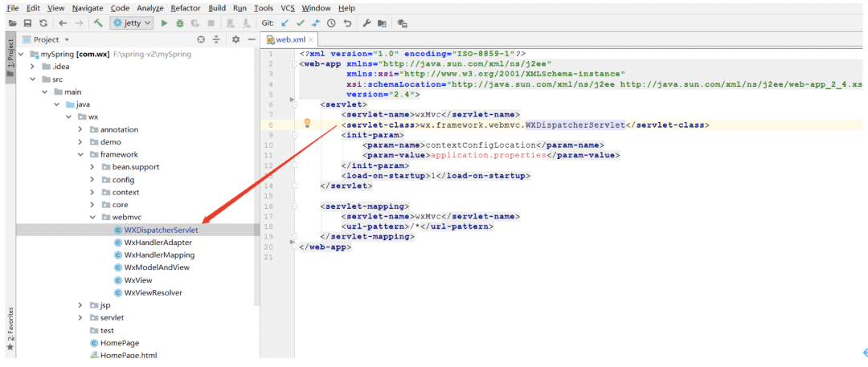
Task: Click the Project panel gear options icon
Action: tap(235, 39)
